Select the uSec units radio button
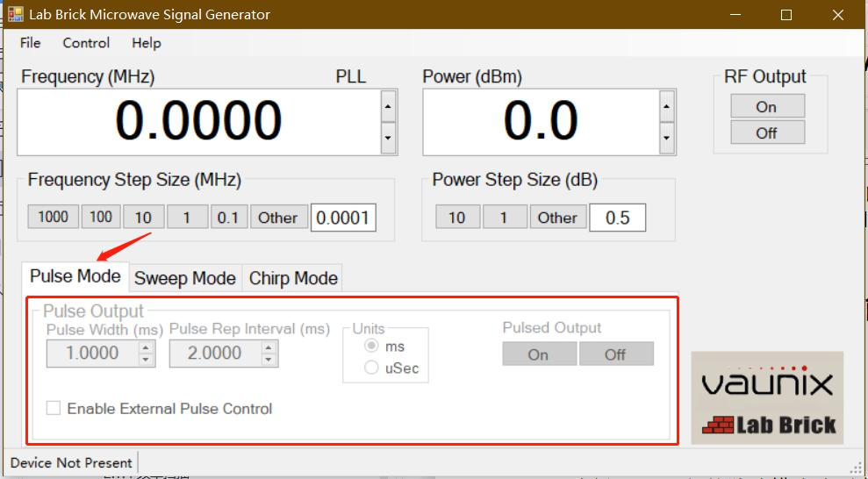The height and width of the screenshot is (479, 868). click(x=372, y=368)
